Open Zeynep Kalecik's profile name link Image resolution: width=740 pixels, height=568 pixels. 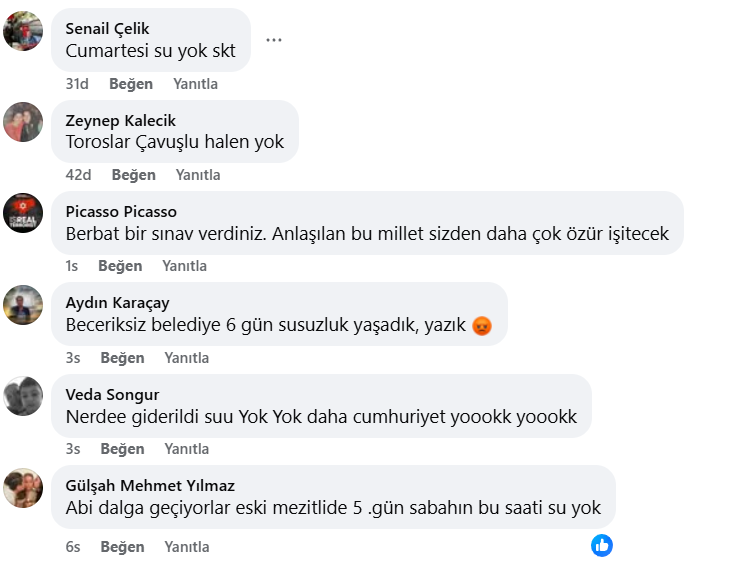120,121
